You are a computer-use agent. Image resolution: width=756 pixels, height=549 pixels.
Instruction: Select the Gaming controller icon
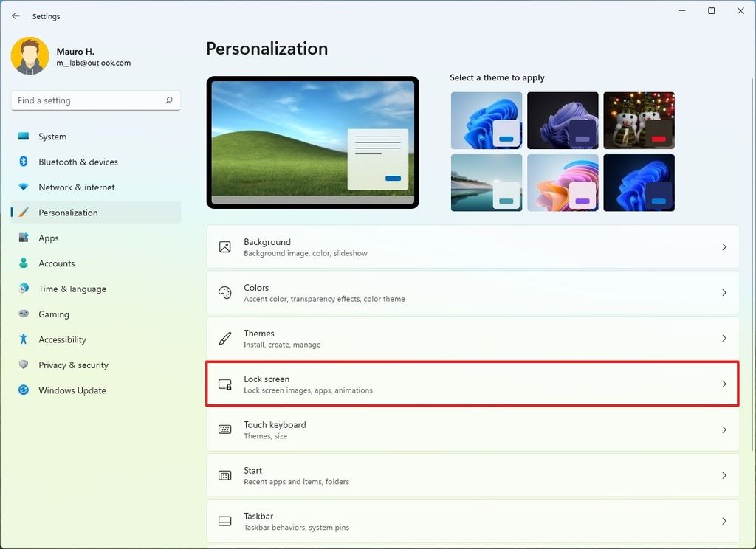click(26, 314)
